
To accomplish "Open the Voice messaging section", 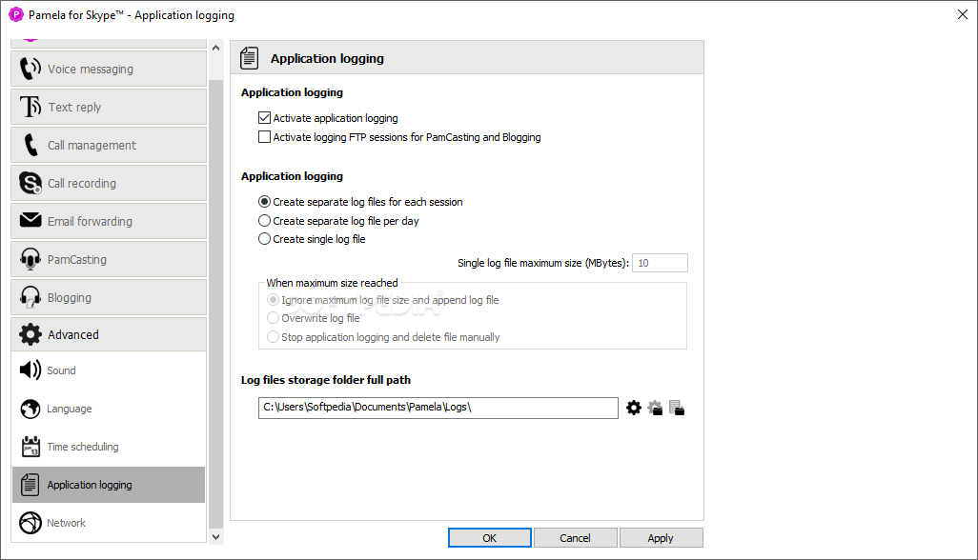I will tap(109, 70).
